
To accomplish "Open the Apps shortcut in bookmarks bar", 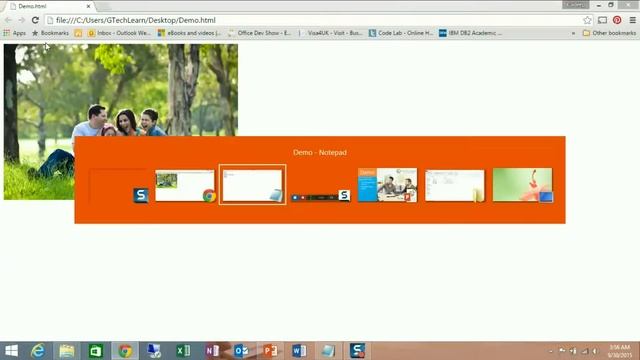I will click(x=14, y=33).
